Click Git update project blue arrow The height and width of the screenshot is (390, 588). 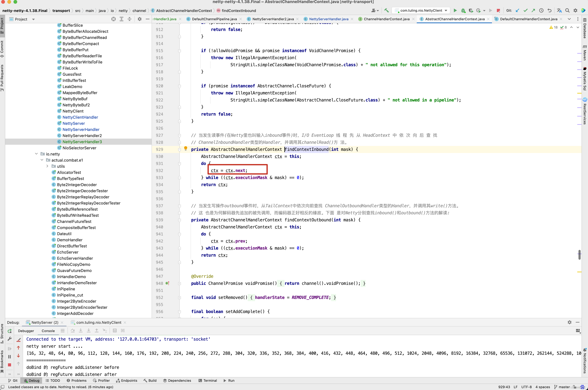(x=517, y=10)
